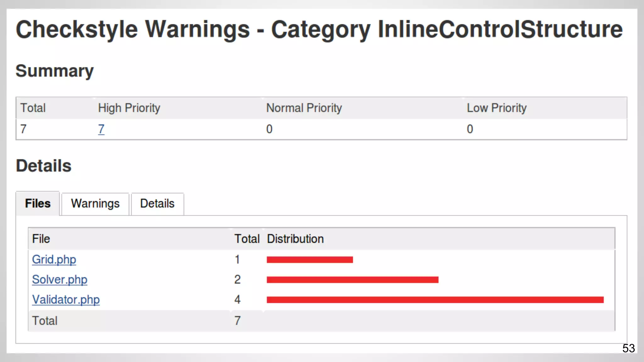Click the Summary heading
The width and height of the screenshot is (644, 362).
[55, 71]
